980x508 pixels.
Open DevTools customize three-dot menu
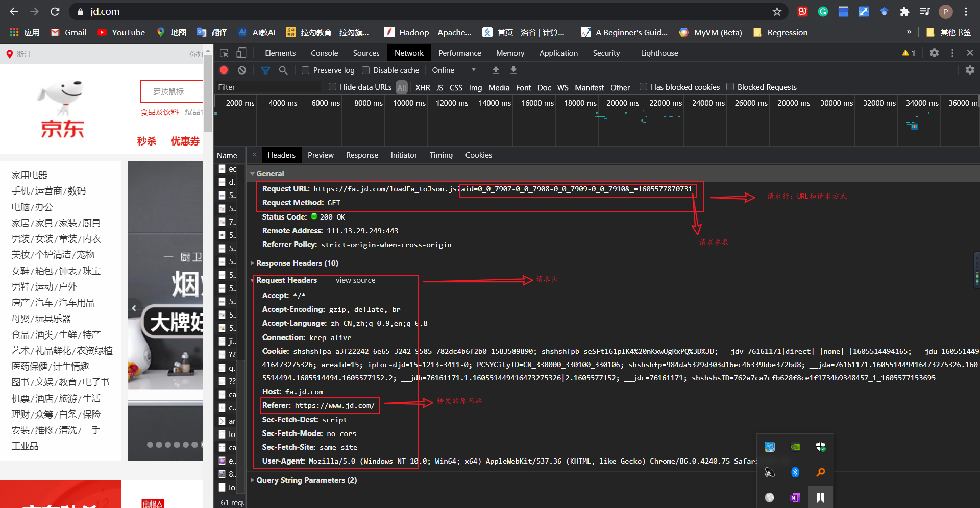tap(952, 53)
